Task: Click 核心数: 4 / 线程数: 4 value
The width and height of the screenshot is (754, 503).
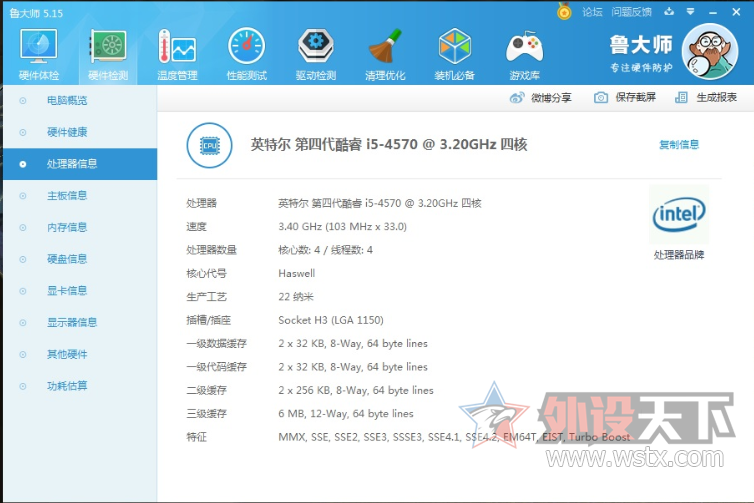Action: (x=325, y=250)
